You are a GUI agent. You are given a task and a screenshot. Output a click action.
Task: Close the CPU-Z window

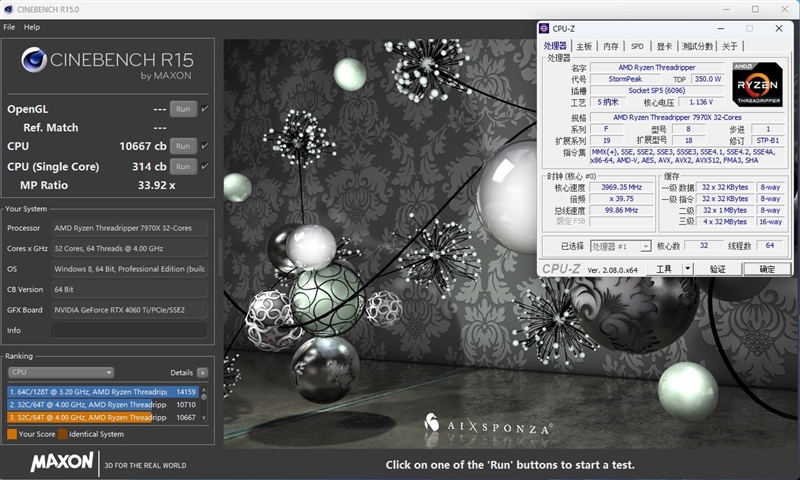(x=779, y=29)
